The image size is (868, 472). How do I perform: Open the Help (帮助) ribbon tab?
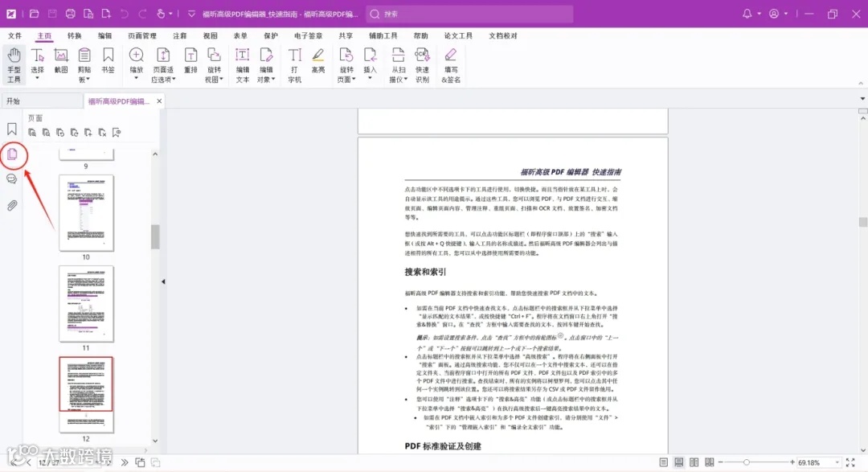click(420, 35)
